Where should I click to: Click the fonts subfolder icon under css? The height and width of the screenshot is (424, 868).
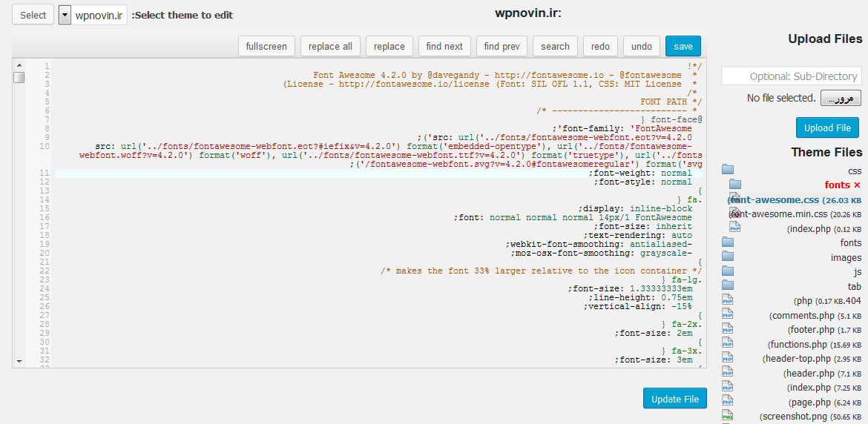(x=734, y=185)
